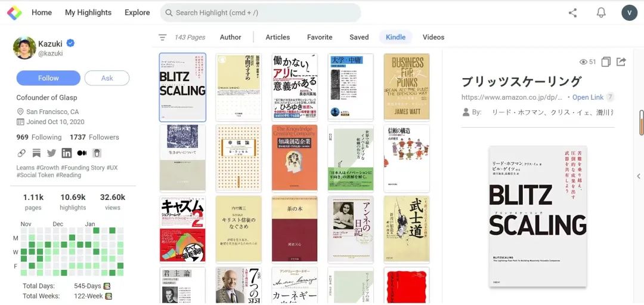
Task: Open Kazuki's Substack bookmark icon
Action: tap(36, 153)
